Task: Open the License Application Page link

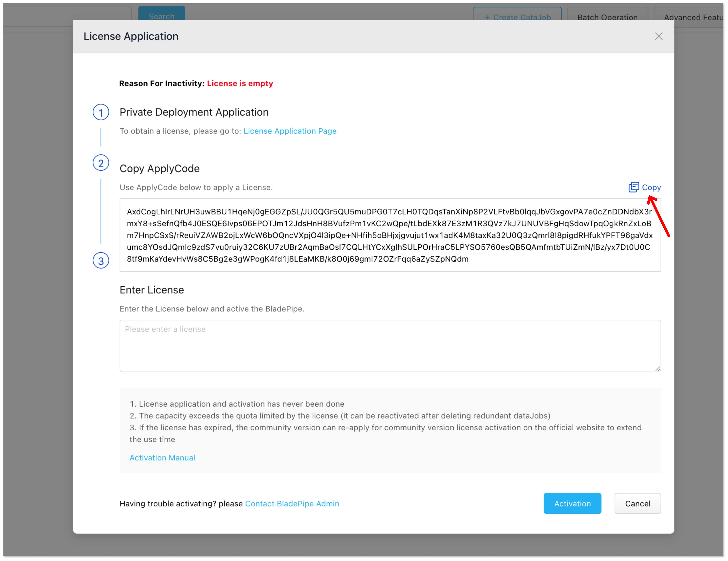Action: click(x=290, y=131)
